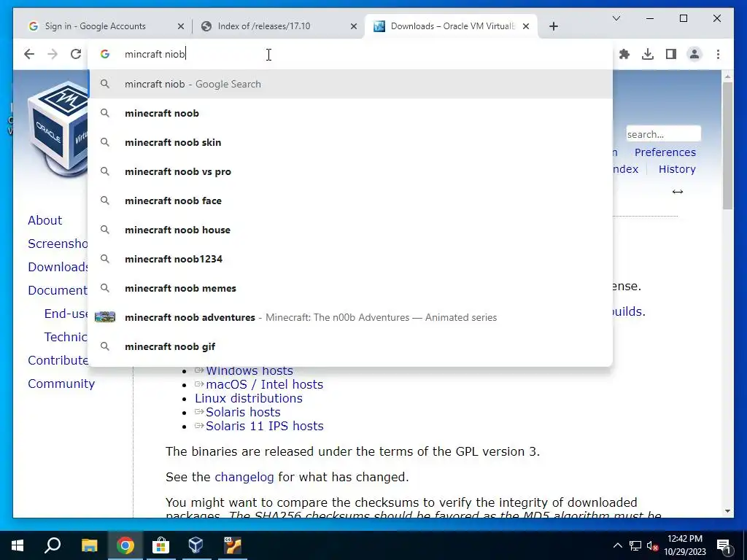The image size is (747, 560).
Task: Toggle the Chrome side panel icon
Action: (x=671, y=54)
